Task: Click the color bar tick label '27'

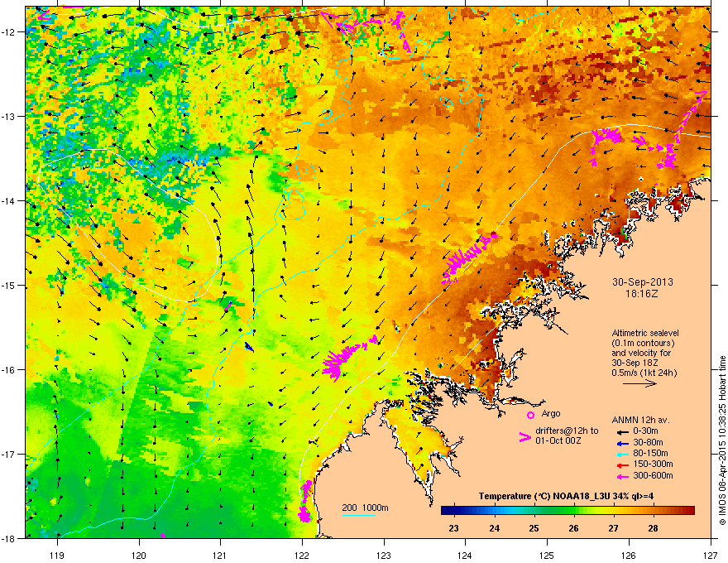Action: [614, 528]
